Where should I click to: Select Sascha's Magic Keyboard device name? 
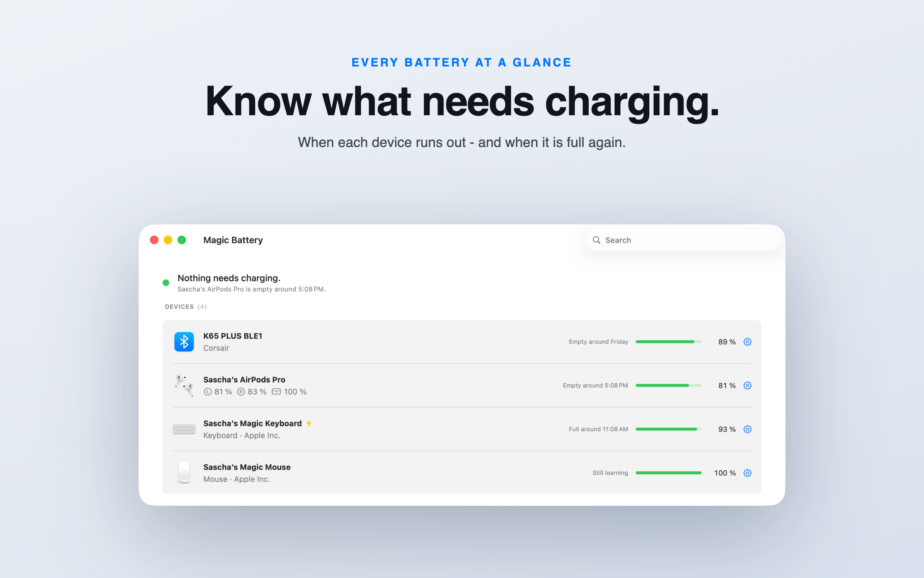[252, 423]
